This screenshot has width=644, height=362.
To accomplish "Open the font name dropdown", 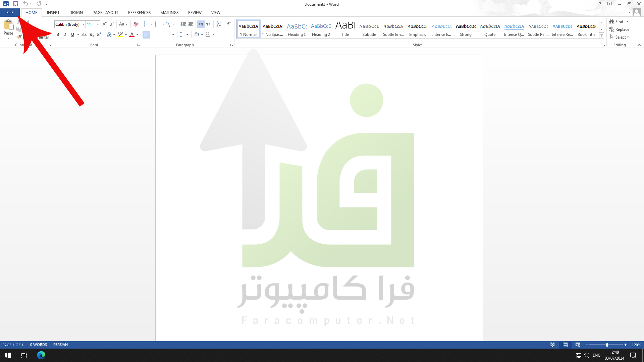I will point(84,24).
